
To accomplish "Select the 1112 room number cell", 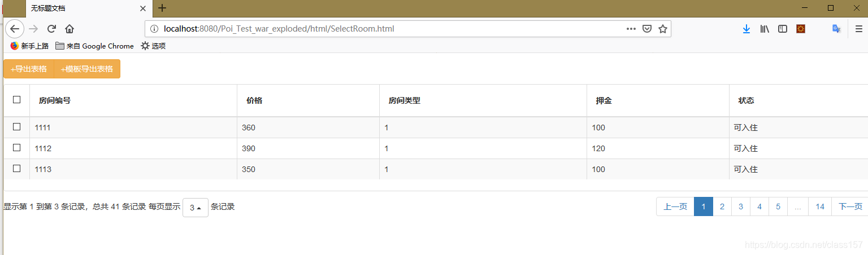I will coord(133,148).
